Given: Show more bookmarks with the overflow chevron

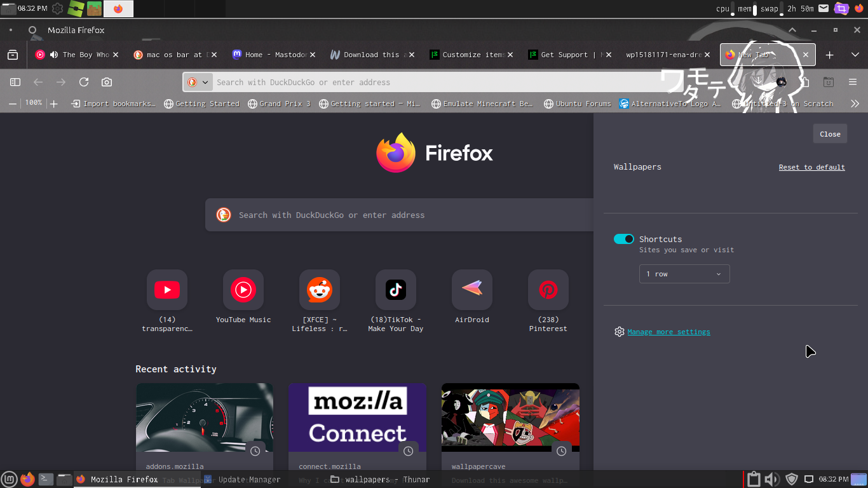Looking at the screenshot, I should point(855,104).
